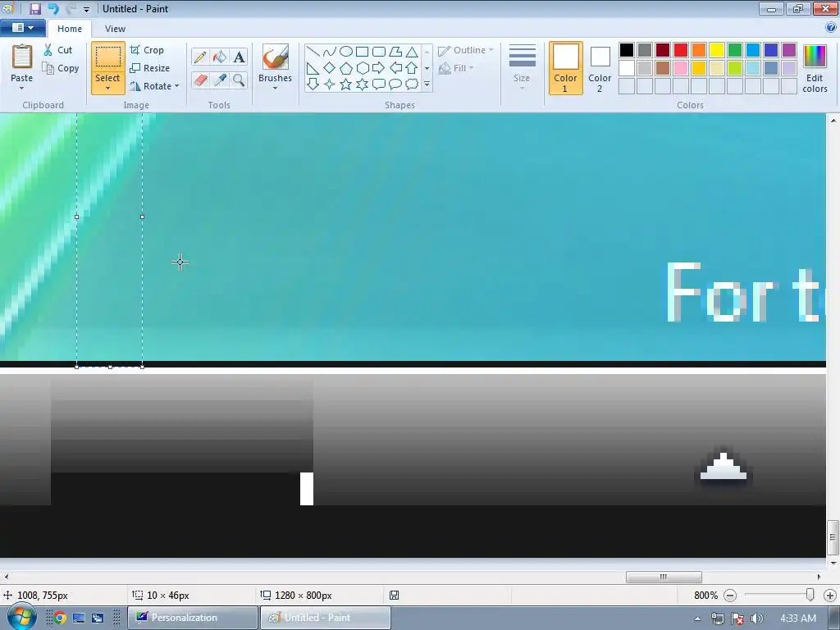Open Chrome from taskbar quick launch

click(59, 618)
